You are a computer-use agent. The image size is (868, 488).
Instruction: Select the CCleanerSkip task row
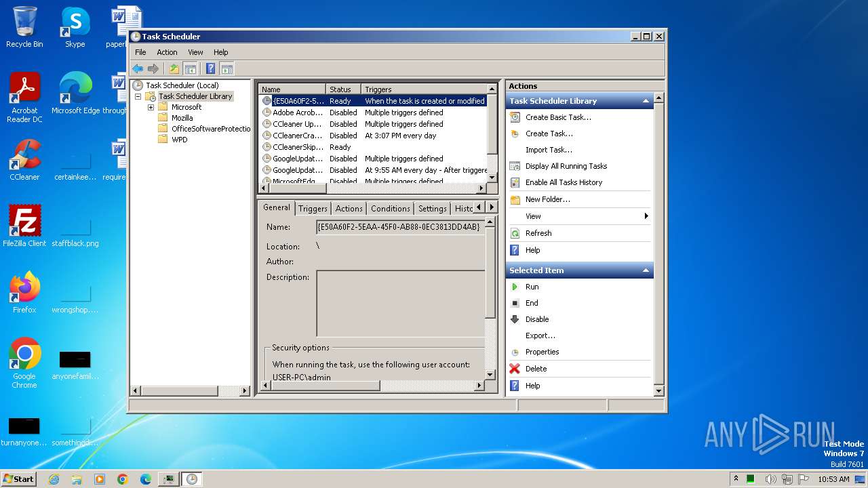coord(374,147)
